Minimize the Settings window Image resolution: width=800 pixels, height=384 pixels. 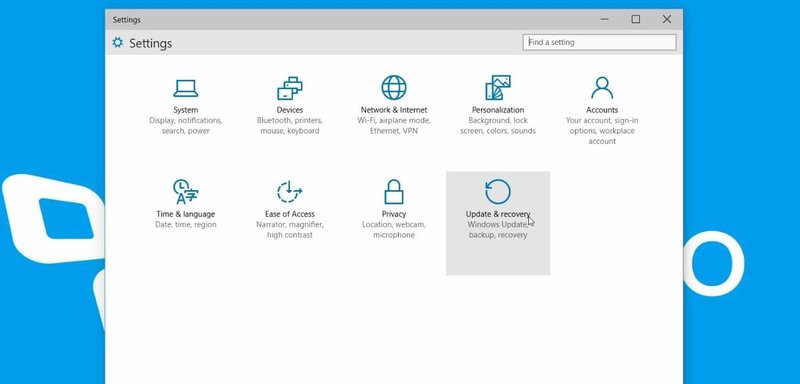pos(605,19)
